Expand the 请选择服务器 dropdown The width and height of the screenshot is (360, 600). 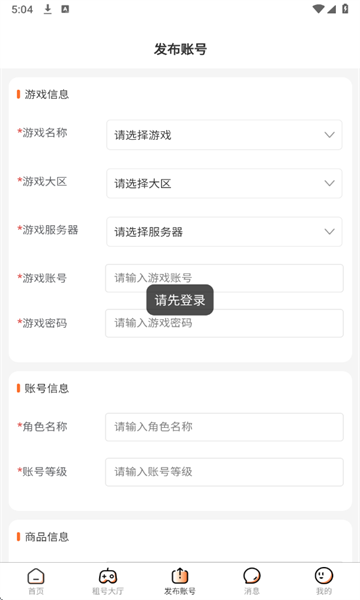224,232
